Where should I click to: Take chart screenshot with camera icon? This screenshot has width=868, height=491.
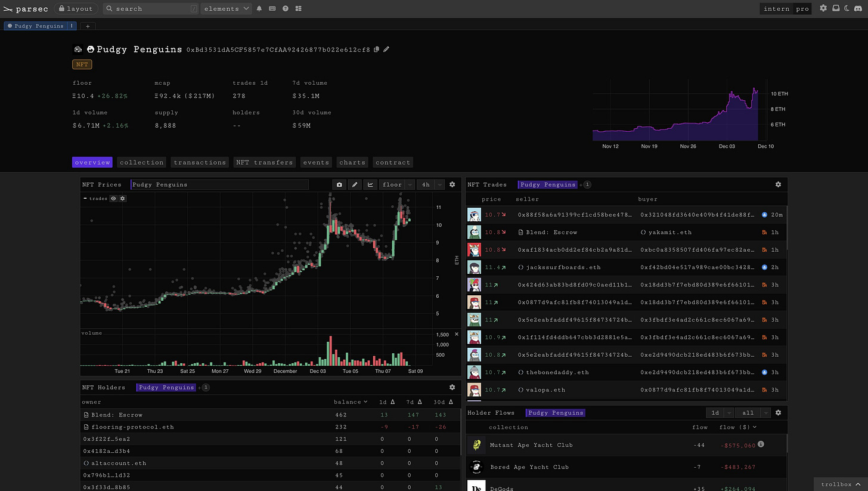tap(340, 184)
